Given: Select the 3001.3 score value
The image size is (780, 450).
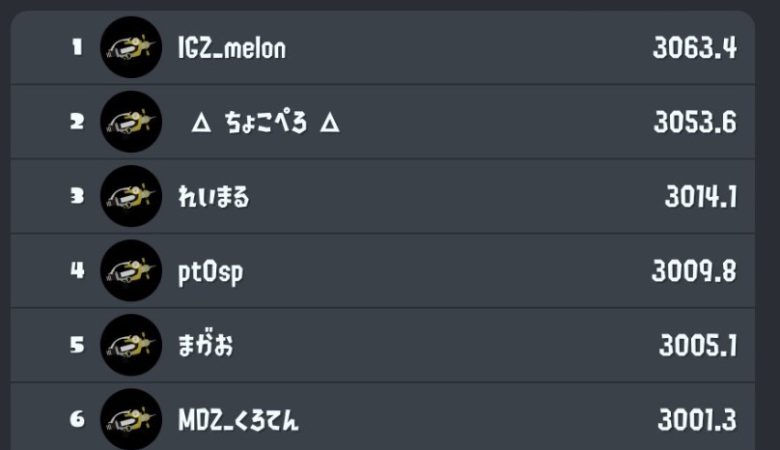Looking at the screenshot, I should tap(696, 419).
